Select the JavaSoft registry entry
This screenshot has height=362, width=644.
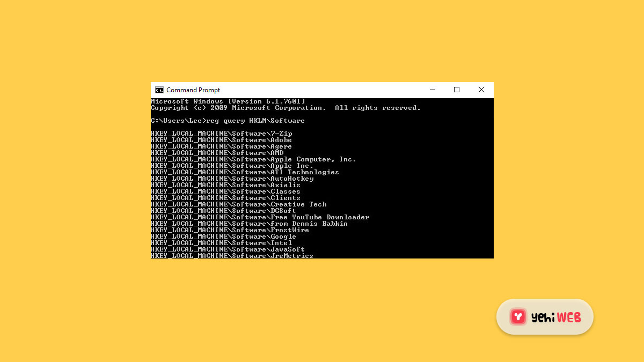[228, 249]
